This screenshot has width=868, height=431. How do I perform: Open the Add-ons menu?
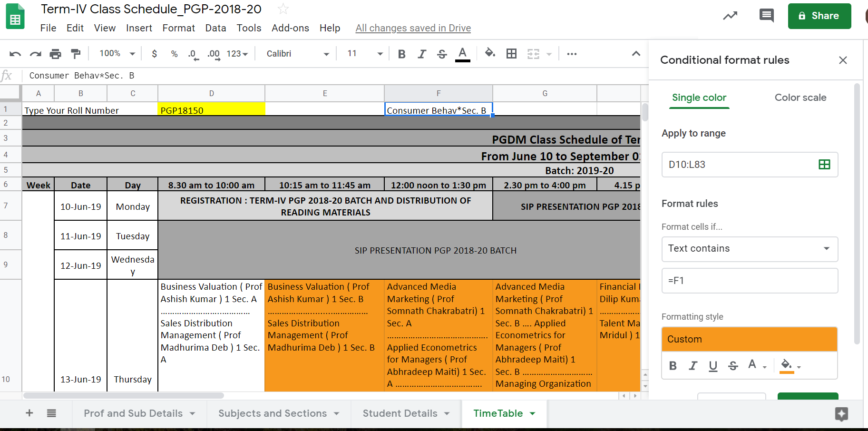tap(290, 28)
